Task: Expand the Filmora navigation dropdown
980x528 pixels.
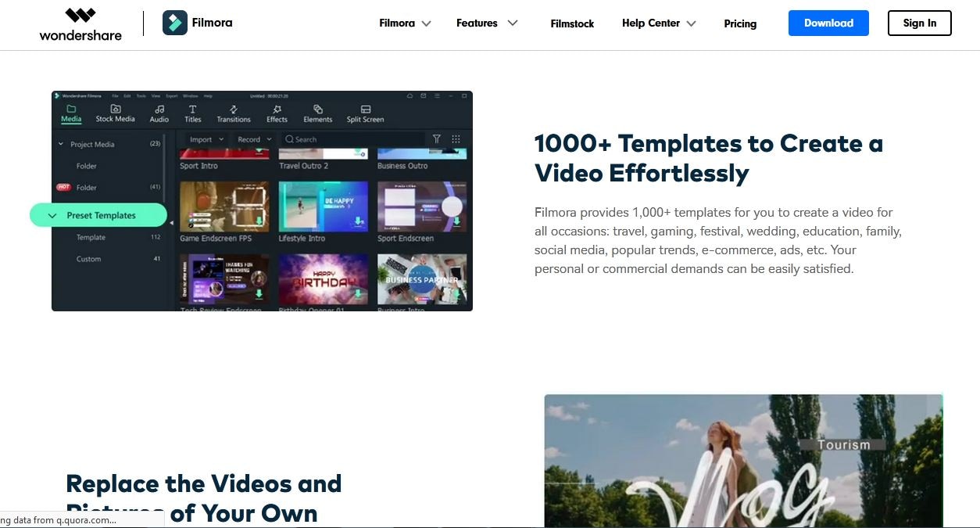Action: point(405,23)
